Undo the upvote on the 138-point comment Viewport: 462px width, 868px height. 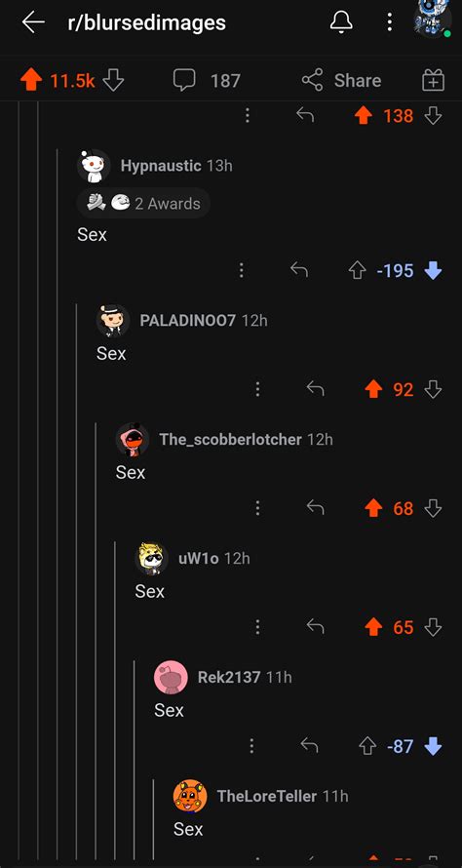363,115
